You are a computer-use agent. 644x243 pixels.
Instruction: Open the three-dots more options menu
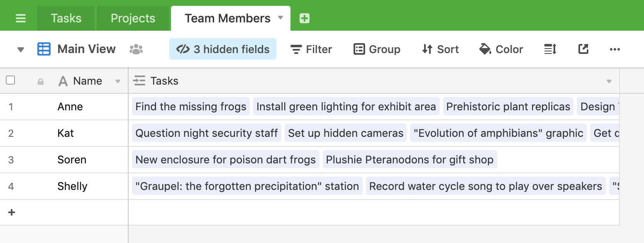pos(615,49)
